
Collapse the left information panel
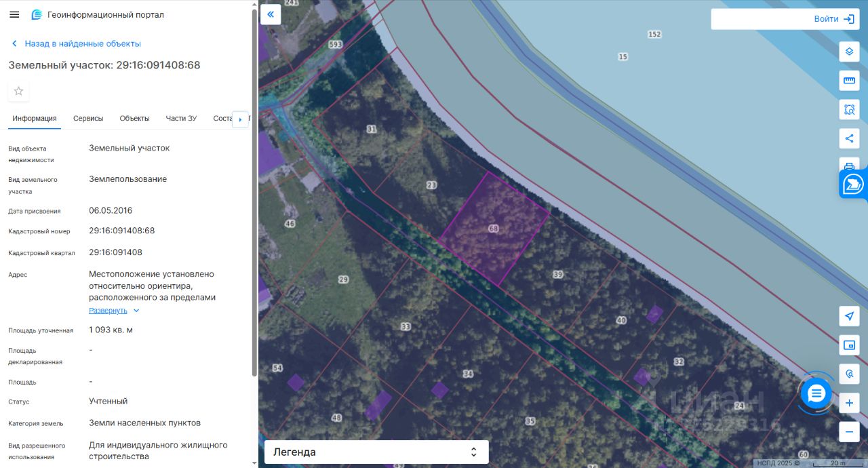click(271, 14)
